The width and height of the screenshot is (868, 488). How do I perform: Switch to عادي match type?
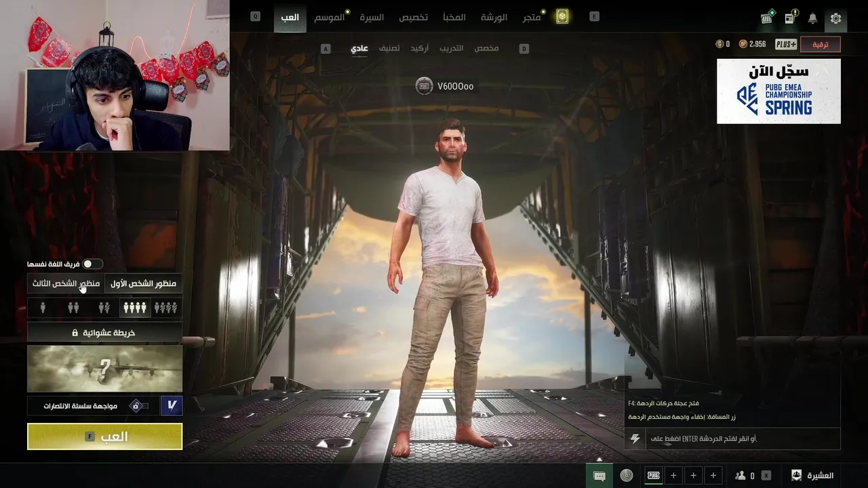coord(359,48)
